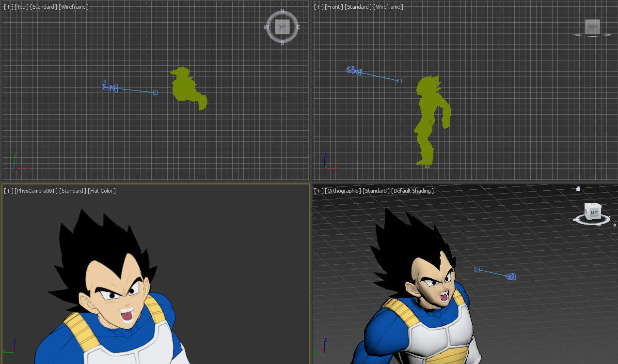Open the Orthographic viewport [Standard] menu
This screenshot has width=618, height=364.
376,191
